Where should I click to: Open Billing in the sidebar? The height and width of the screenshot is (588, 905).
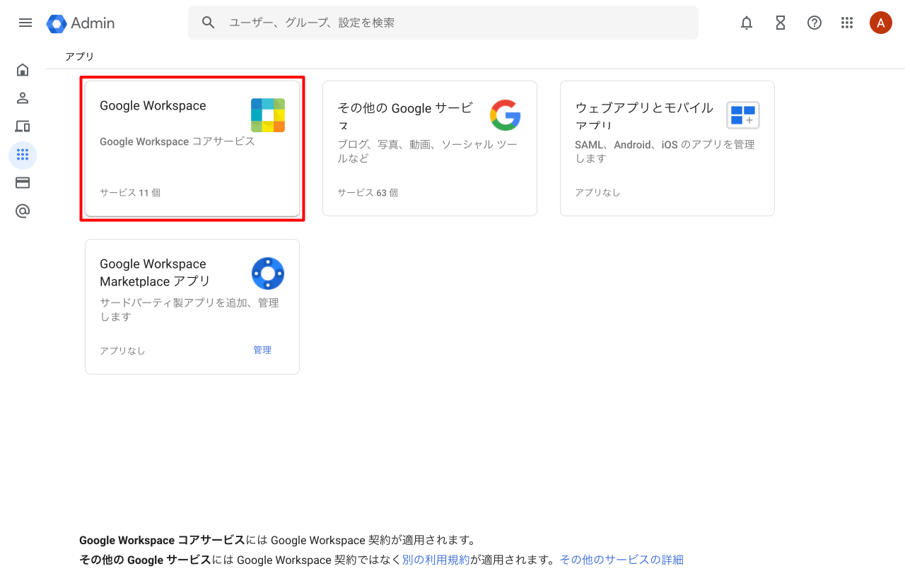coord(23,182)
